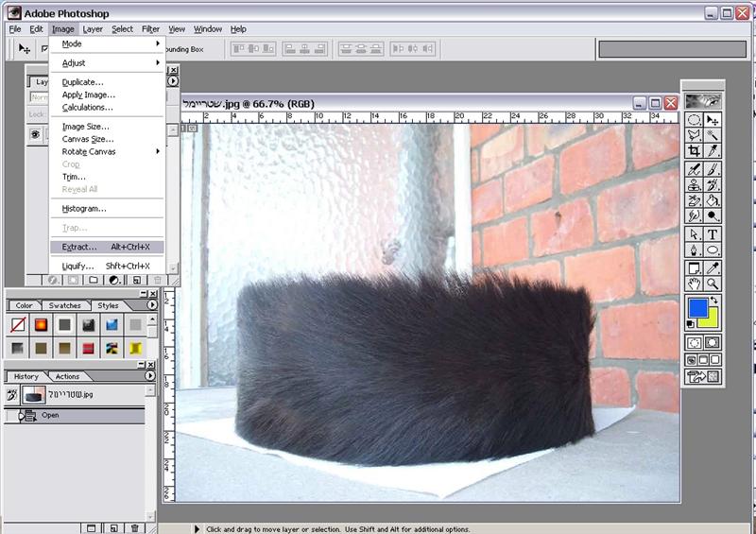Select the History Brush tool
This screenshot has height=534, width=756.
click(713, 184)
